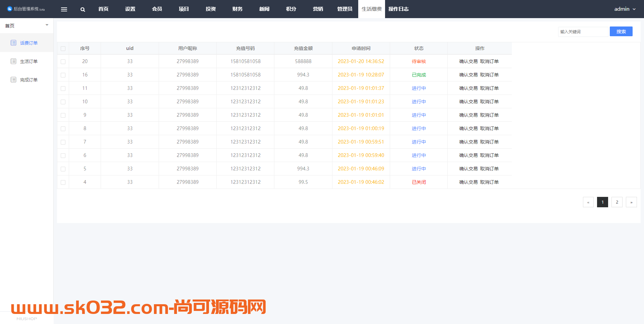
Task: Check the box for order row 7
Action: point(63,142)
